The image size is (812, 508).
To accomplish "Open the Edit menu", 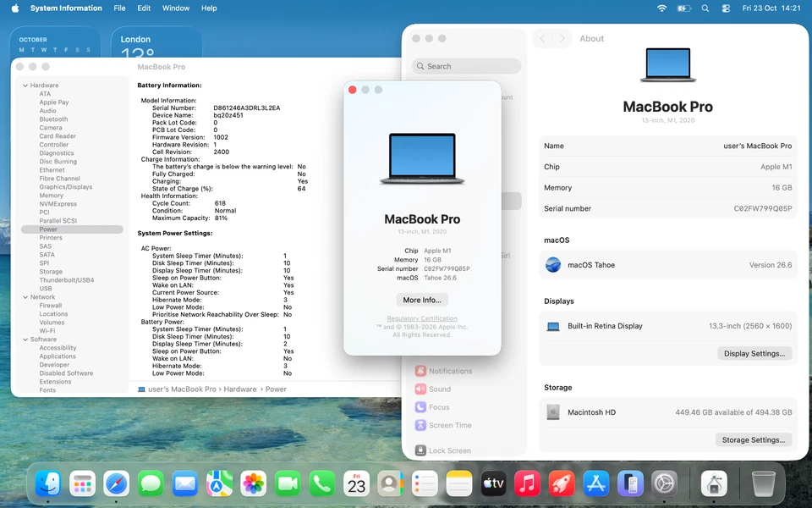I will click(144, 8).
